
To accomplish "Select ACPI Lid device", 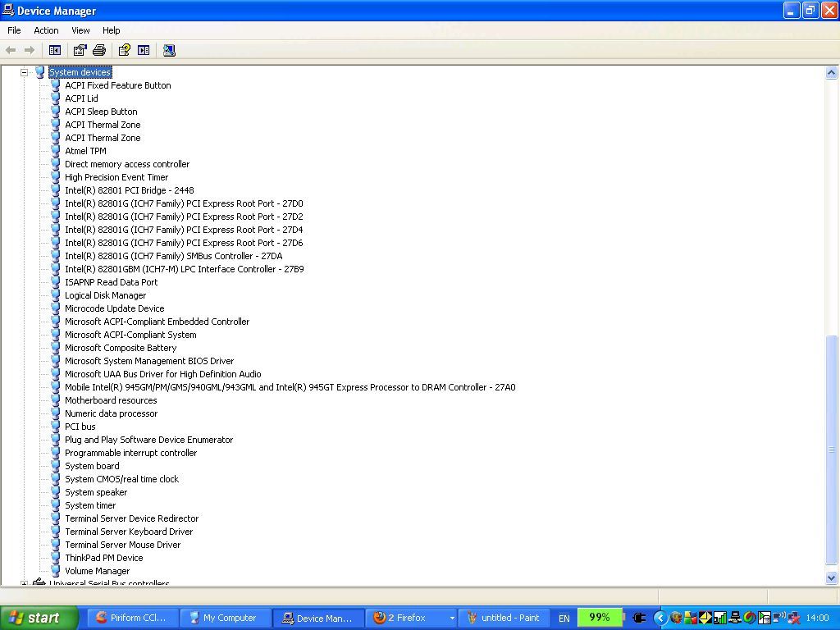I will [x=81, y=98].
